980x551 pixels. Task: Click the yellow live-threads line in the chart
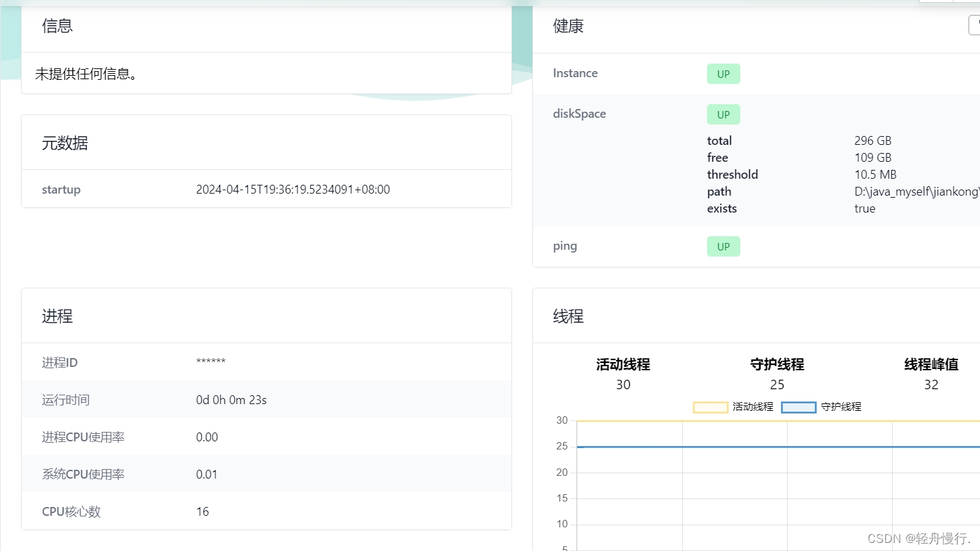(778, 421)
